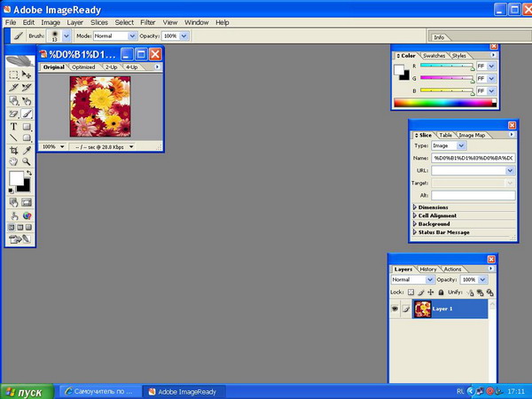Open the slice Type dropdown
Image resolution: width=532 pixels, height=399 pixels.
[449, 145]
